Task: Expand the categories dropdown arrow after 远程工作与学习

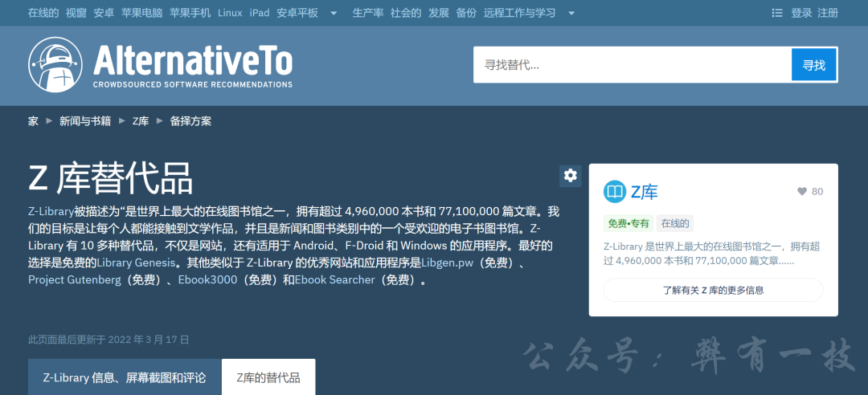Action: click(x=571, y=13)
